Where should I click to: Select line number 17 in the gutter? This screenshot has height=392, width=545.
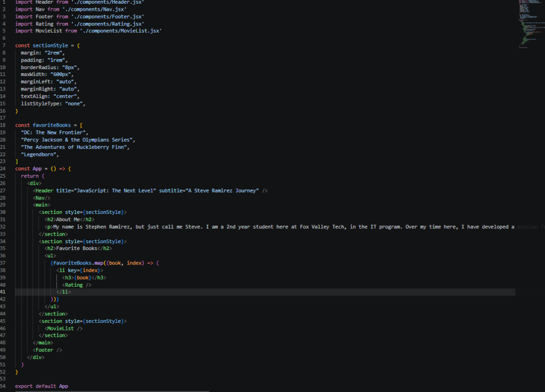pyautogui.click(x=3, y=118)
